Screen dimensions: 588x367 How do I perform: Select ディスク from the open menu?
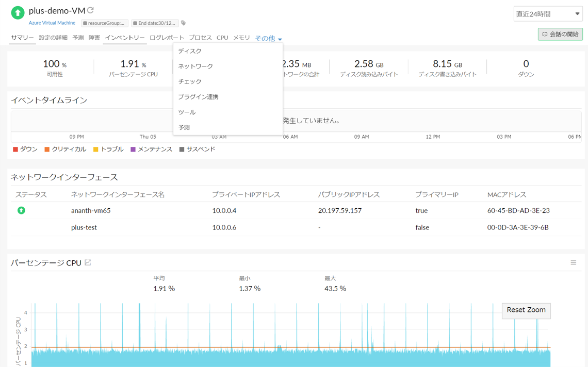(189, 51)
